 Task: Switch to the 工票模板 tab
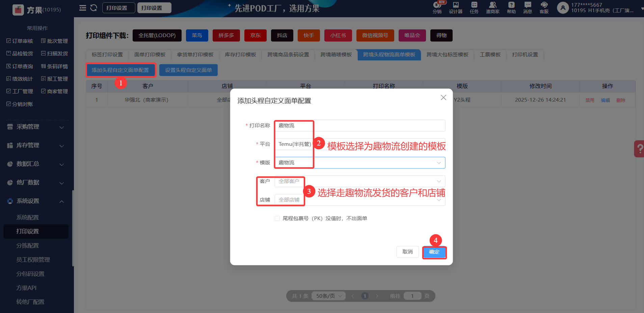pyautogui.click(x=490, y=55)
